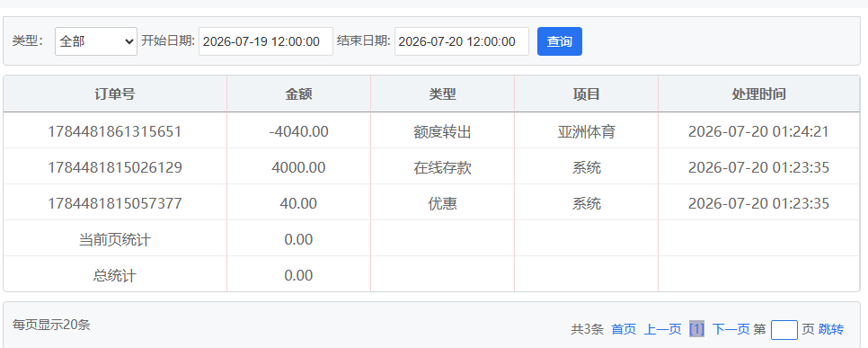Click the 亚洲体育 project cell
This screenshot has width=868, height=348.
coord(586,132)
